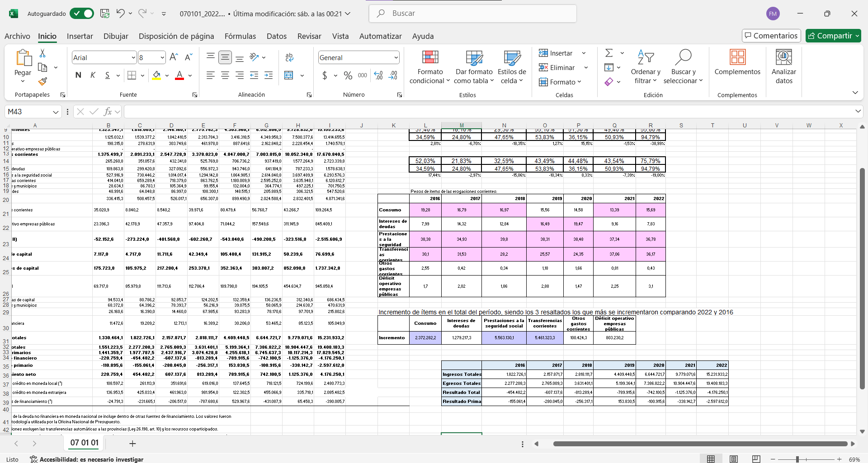Click the AutoSum sigma icon
This screenshot has width=868, height=463.
point(609,53)
